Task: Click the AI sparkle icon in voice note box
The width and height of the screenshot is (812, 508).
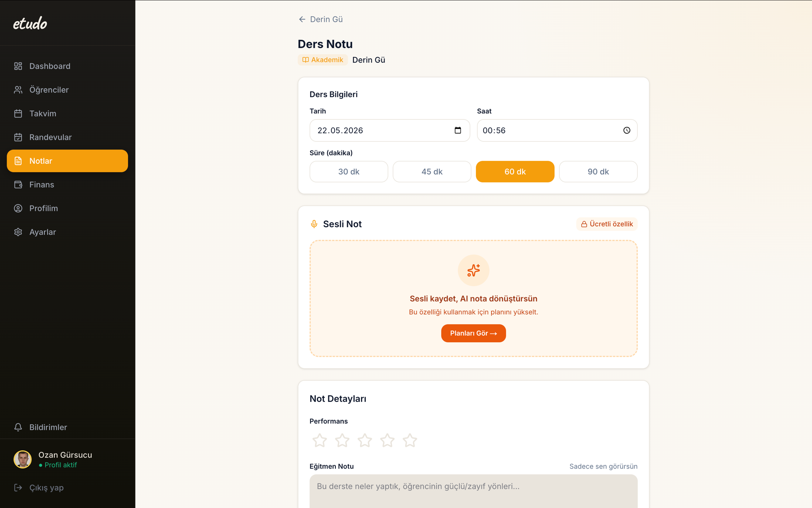Action: 473,270
